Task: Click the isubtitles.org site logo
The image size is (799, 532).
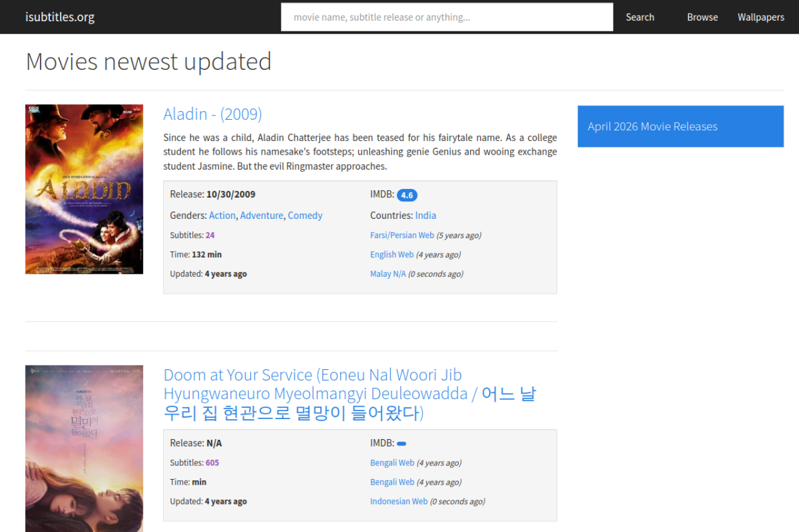Action: 60,17
